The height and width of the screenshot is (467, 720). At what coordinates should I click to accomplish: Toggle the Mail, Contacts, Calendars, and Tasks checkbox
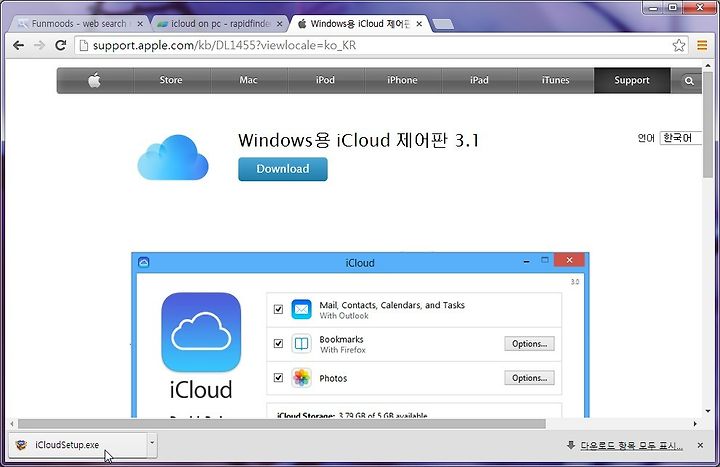(278, 309)
